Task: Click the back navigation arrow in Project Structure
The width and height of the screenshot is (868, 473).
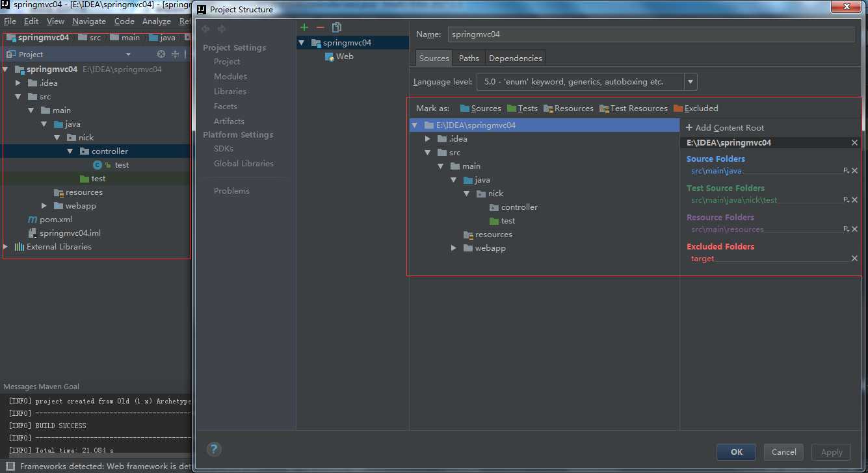Action: click(x=206, y=29)
